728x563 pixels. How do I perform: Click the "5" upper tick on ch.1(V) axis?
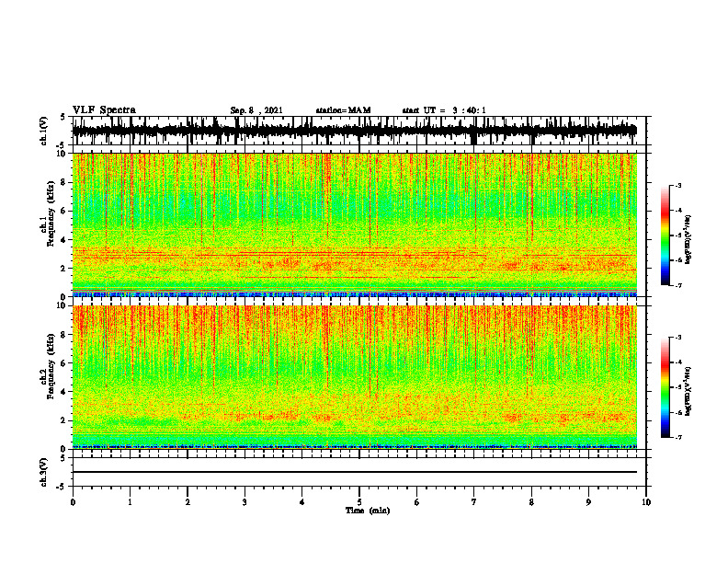coord(63,117)
